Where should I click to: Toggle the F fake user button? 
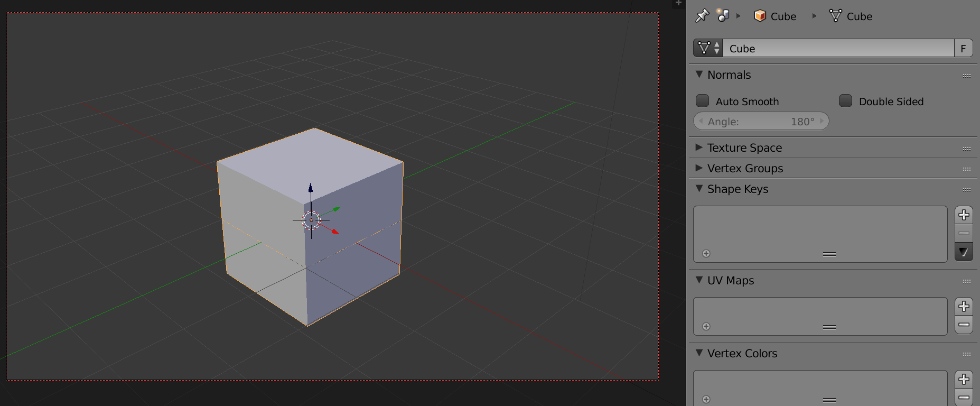point(963,48)
